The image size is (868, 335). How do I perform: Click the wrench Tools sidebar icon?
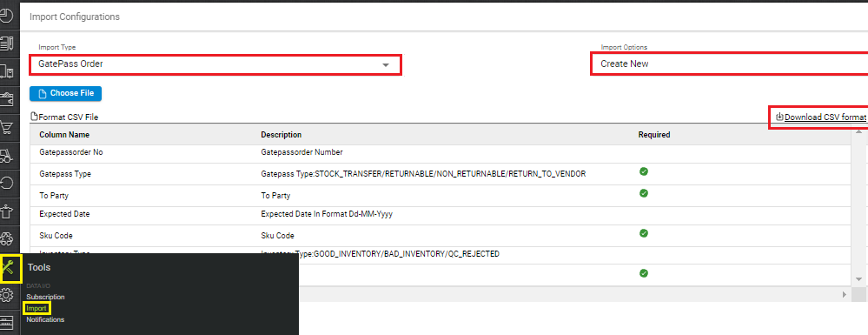[8, 268]
